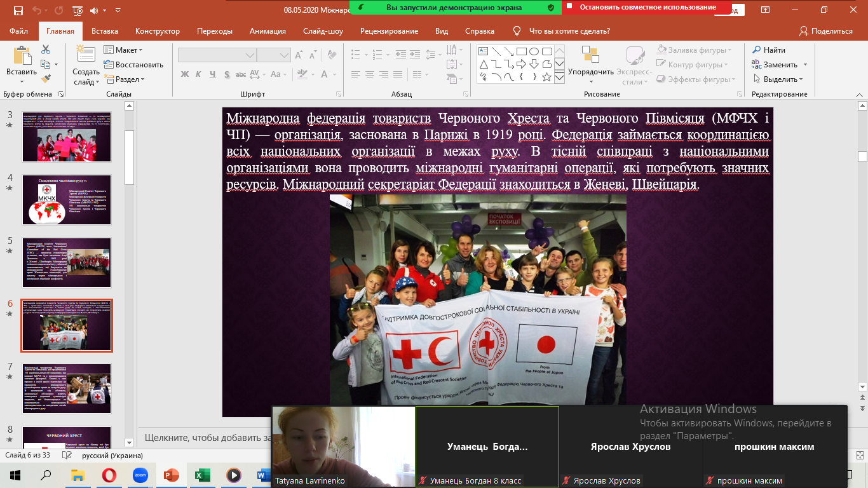868x488 pixels.
Task: Save the presentation with the floppy disk icon
Action: point(18,10)
